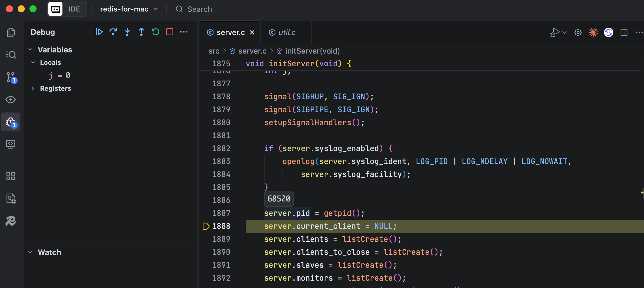Toggle the split editor layout icon

[x=624, y=32]
